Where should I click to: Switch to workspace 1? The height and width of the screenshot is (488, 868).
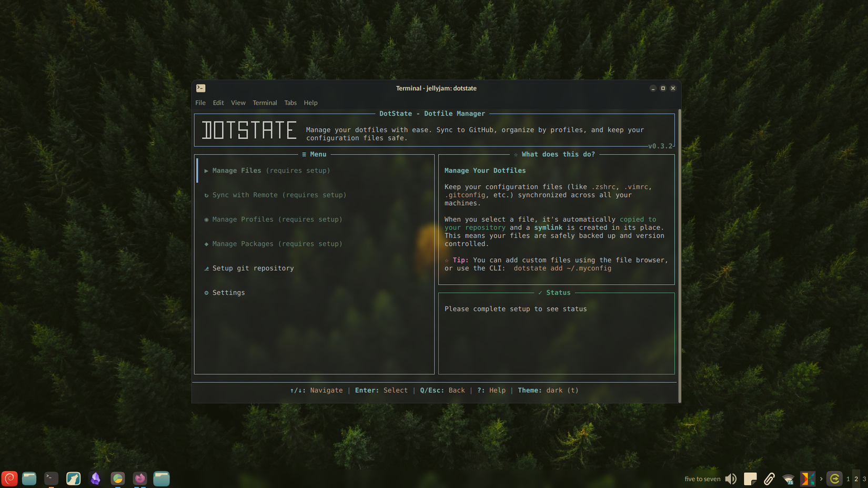848,479
